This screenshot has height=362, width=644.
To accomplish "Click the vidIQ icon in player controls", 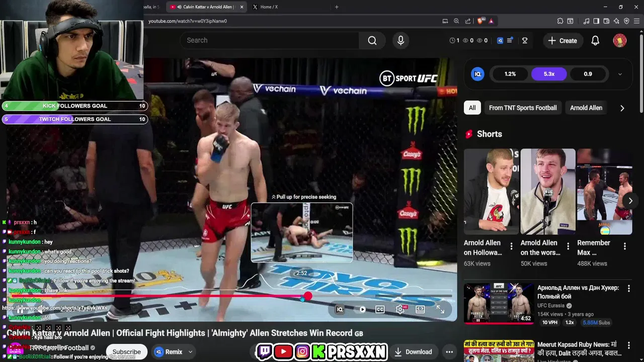I will tap(340, 309).
